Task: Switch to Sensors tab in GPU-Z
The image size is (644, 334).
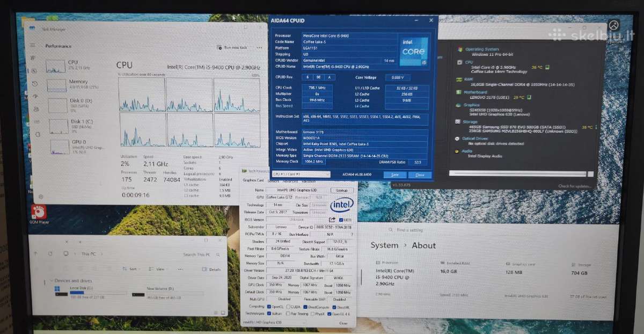Action: [273, 181]
